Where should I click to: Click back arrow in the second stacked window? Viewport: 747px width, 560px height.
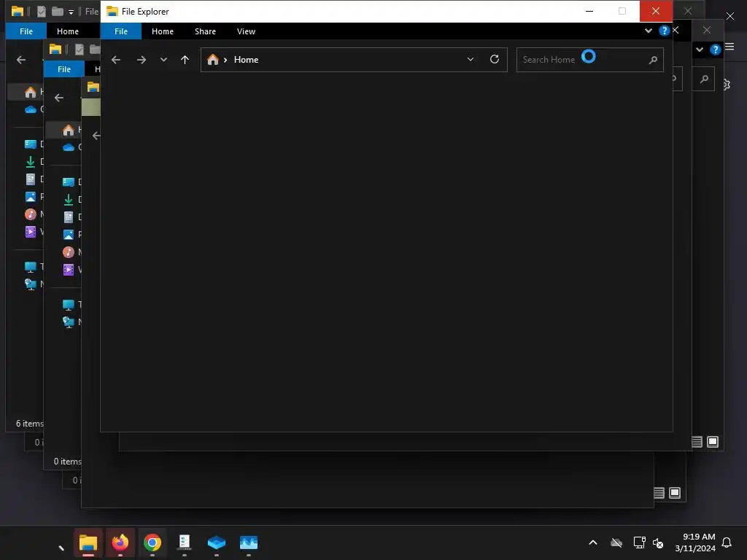(x=59, y=98)
